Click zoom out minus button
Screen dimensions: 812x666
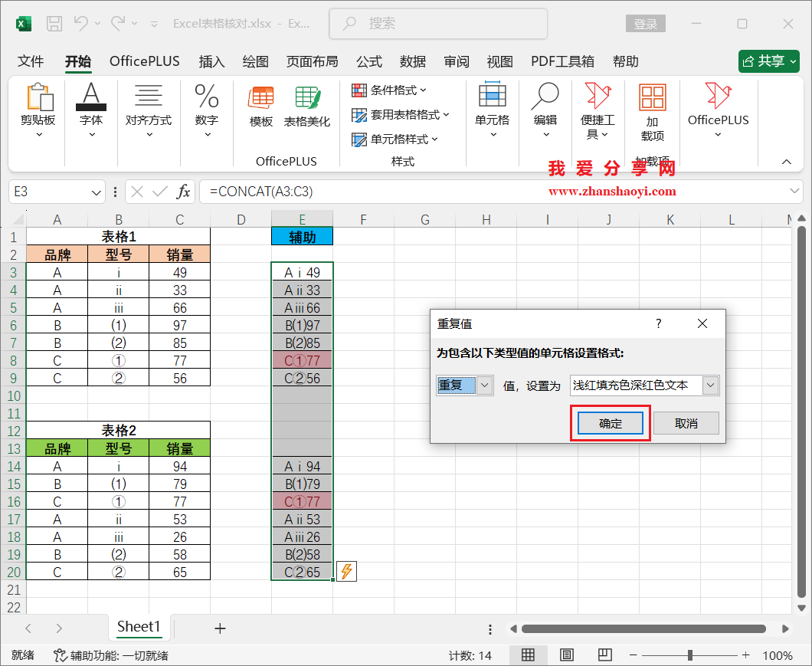click(632, 655)
